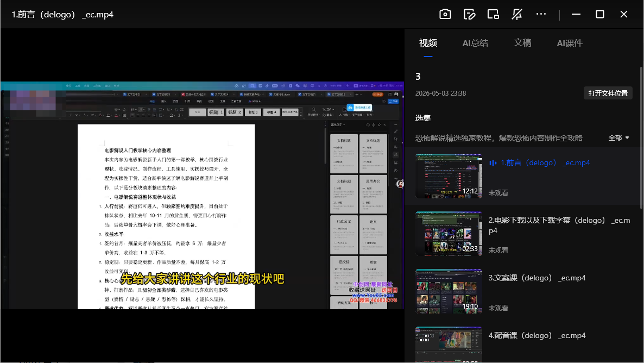Click 未观看 status under 1.前言

[x=498, y=192]
